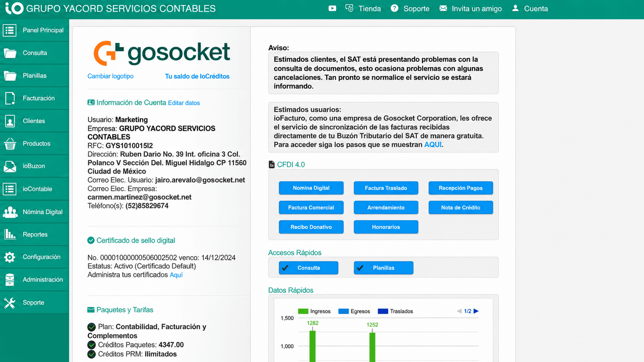This screenshot has height=362, width=644.
Task: Toggle the Traslados dark blue legend swatch
Action: 383,311
